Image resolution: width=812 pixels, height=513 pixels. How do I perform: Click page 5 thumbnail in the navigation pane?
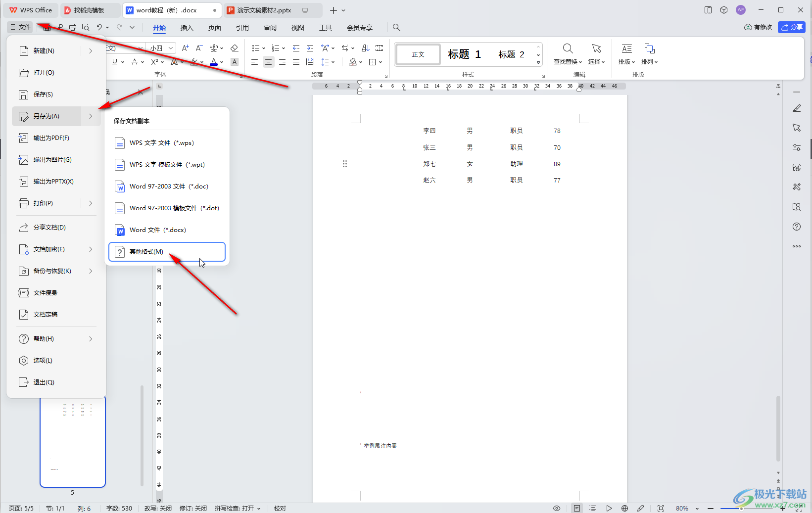[73, 441]
